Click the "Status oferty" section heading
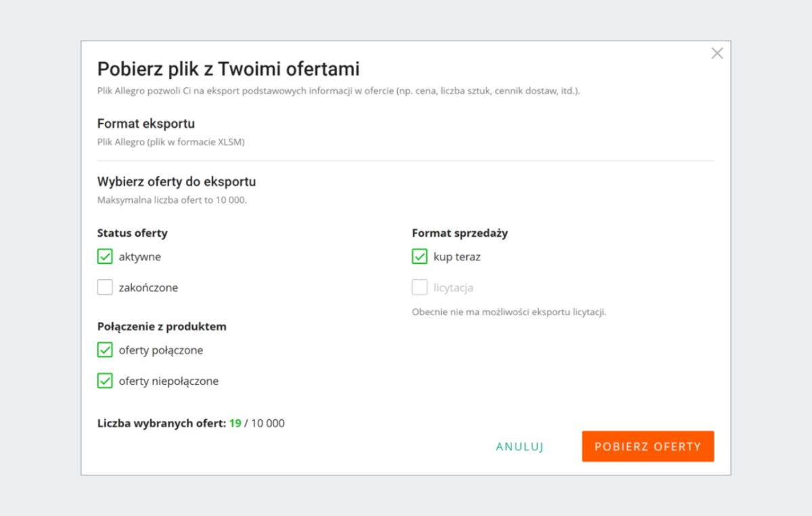This screenshot has width=812, height=516. (x=132, y=233)
